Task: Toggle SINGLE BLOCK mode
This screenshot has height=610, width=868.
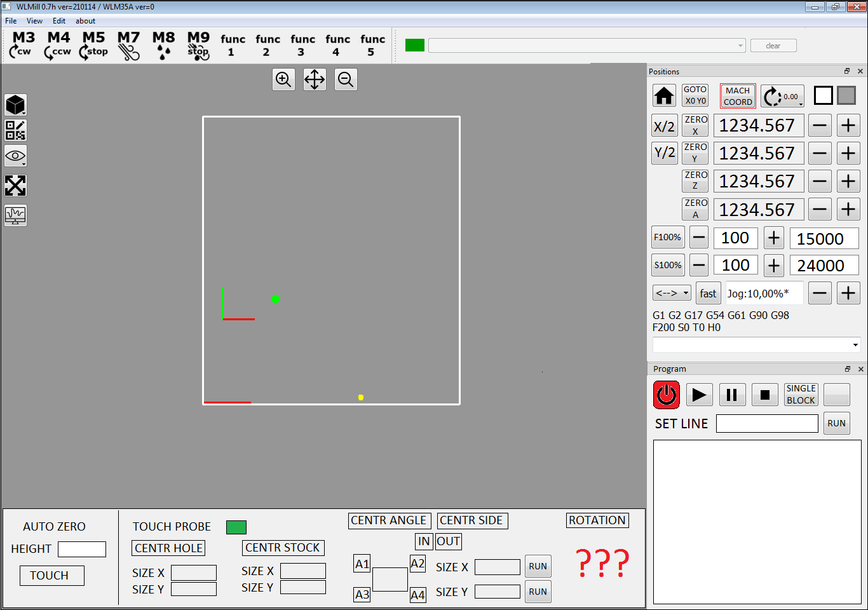Action: pos(801,395)
